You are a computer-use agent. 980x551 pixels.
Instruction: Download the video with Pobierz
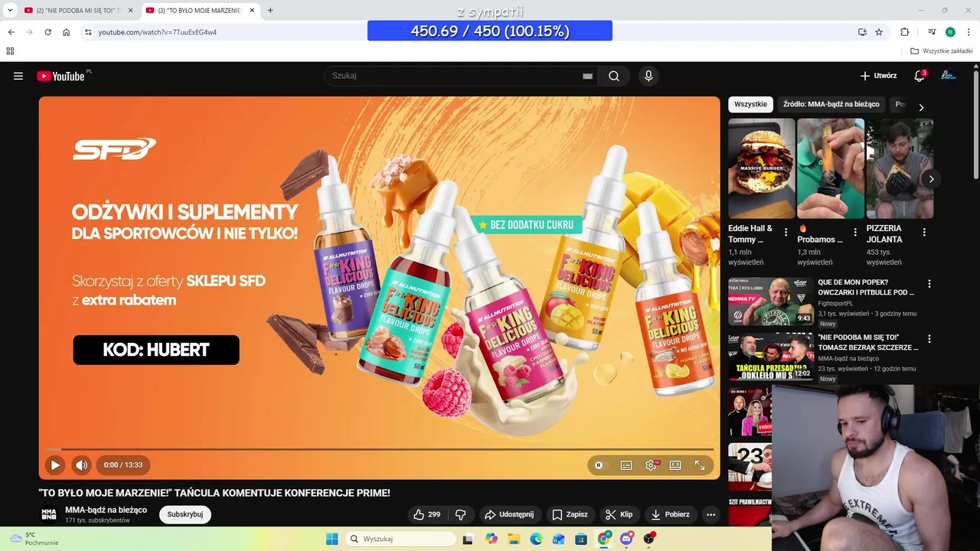click(670, 514)
